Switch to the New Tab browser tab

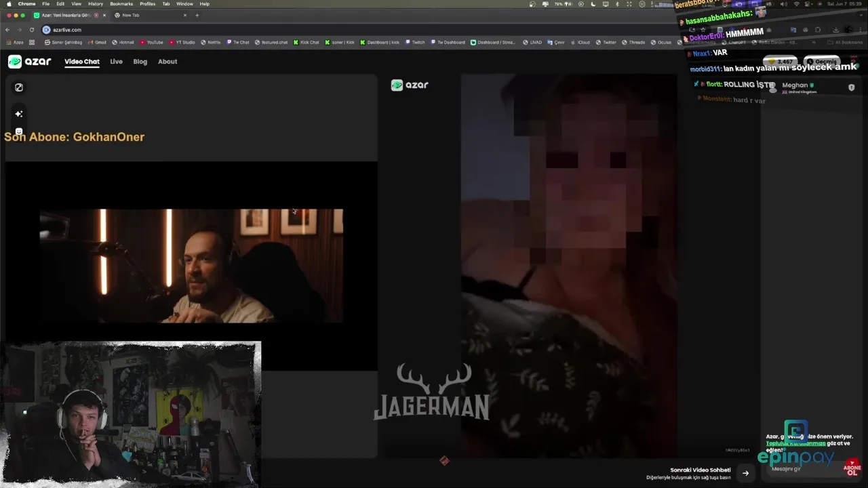pyautogui.click(x=149, y=15)
